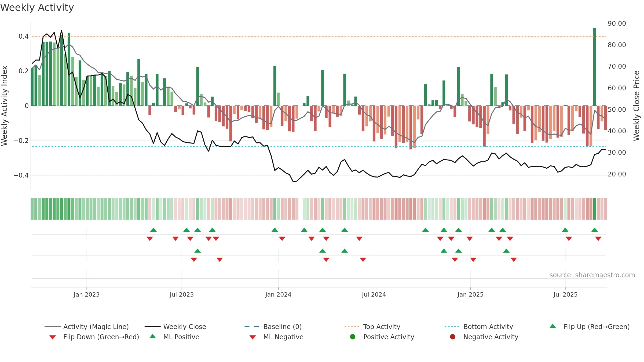Click the 90.00 price axis tick
The height and width of the screenshot is (362, 644).
[617, 23]
